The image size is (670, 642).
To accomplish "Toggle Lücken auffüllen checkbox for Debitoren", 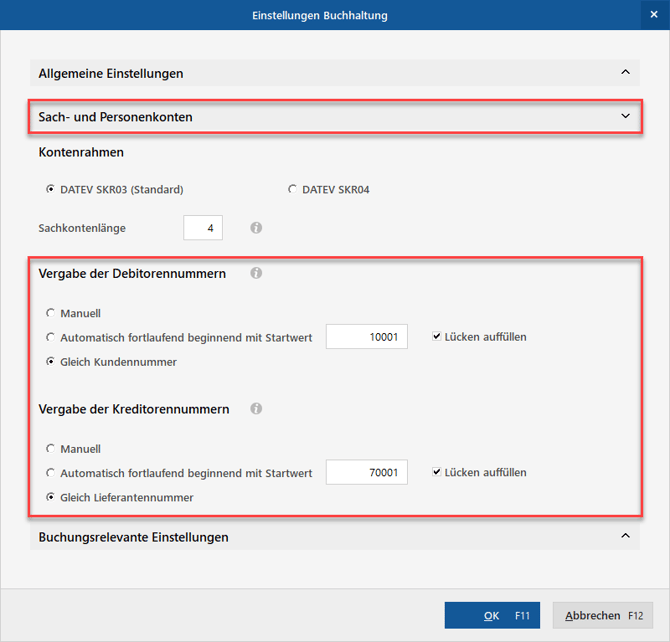I will [x=437, y=337].
